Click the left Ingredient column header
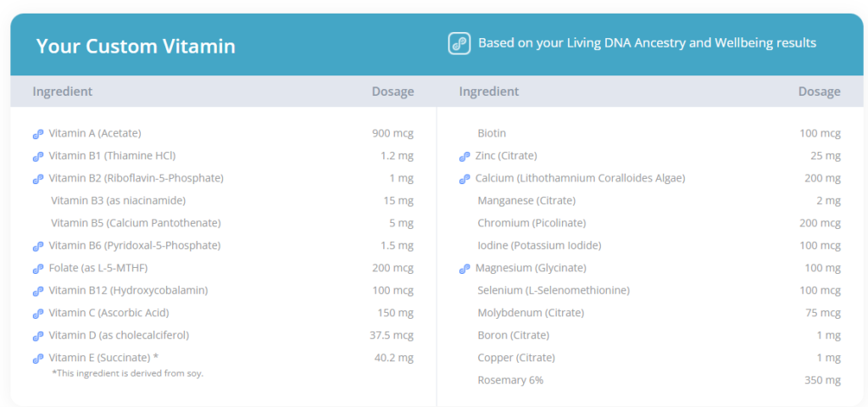This screenshot has height=407, width=868. point(63,92)
